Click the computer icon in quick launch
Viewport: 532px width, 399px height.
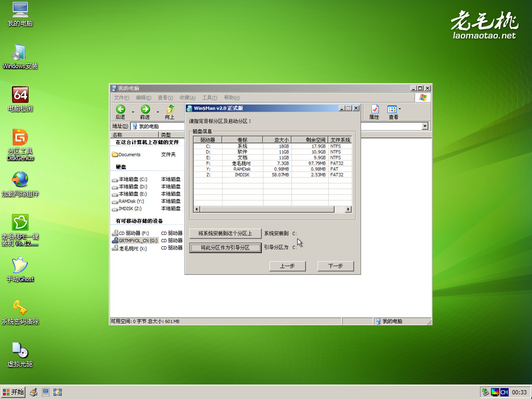tap(46, 392)
